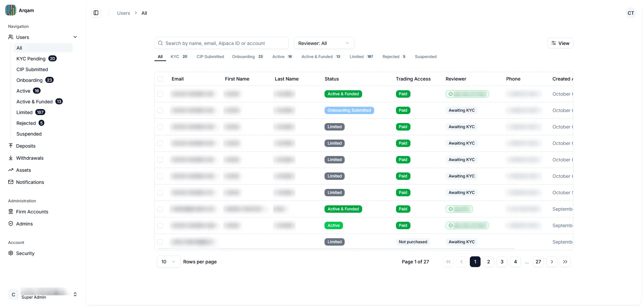The width and height of the screenshot is (644, 307).
Task: Click the search magnifier icon
Action: click(160, 43)
